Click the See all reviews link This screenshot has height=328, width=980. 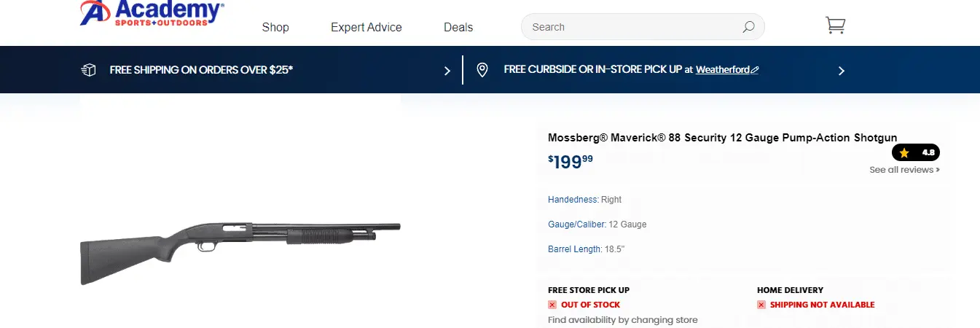(x=904, y=170)
